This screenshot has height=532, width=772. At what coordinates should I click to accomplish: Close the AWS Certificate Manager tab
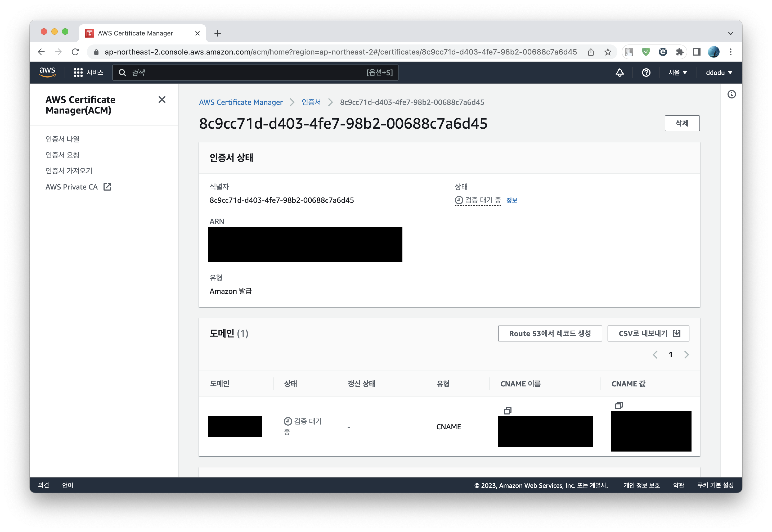tap(197, 33)
